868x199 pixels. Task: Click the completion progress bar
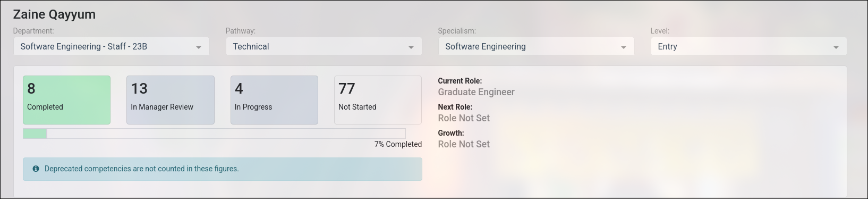tap(214, 134)
